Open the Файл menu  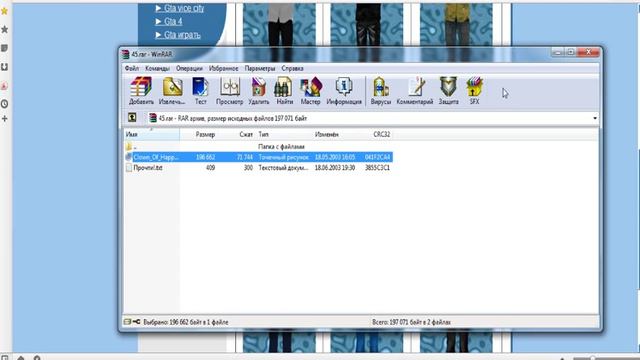(132, 68)
